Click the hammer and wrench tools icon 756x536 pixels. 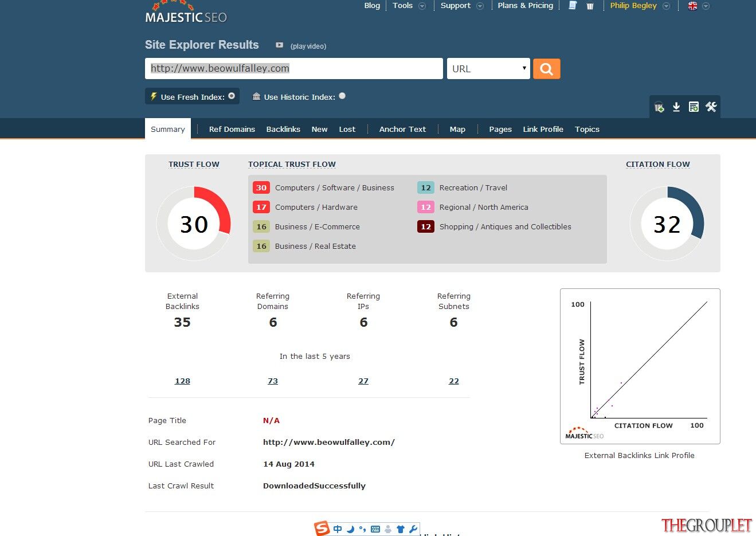coord(711,107)
